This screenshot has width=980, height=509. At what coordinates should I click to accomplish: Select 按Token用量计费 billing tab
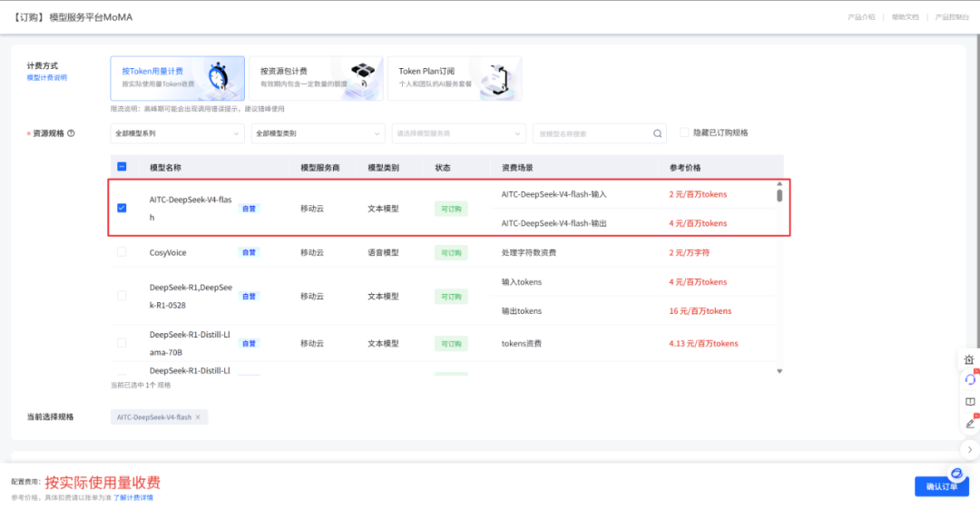pos(178,78)
